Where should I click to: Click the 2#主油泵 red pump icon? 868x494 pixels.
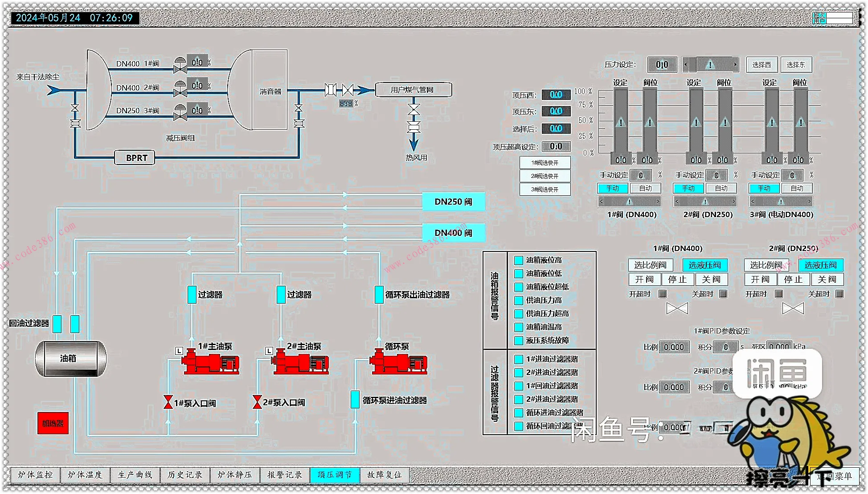(x=301, y=362)
